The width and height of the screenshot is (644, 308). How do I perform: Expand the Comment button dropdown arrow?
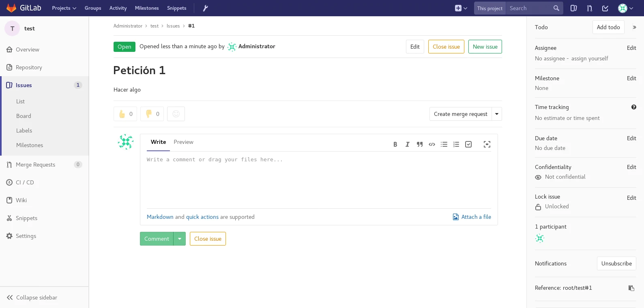click(x=180, y=239)
